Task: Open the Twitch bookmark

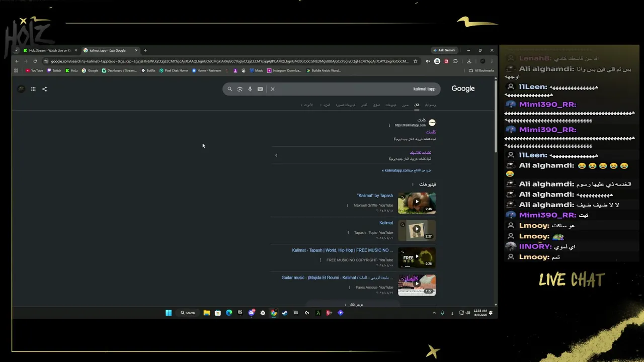Action: pyautogui.click(x=54, y=70)
